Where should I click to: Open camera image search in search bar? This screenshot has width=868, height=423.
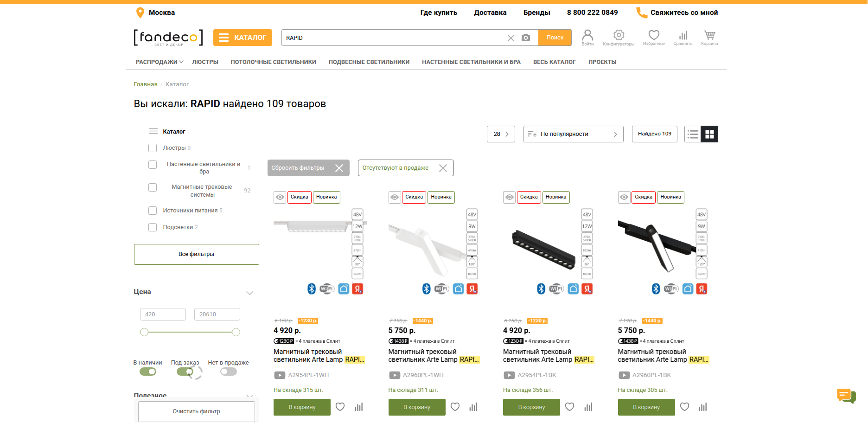(526, 38)
